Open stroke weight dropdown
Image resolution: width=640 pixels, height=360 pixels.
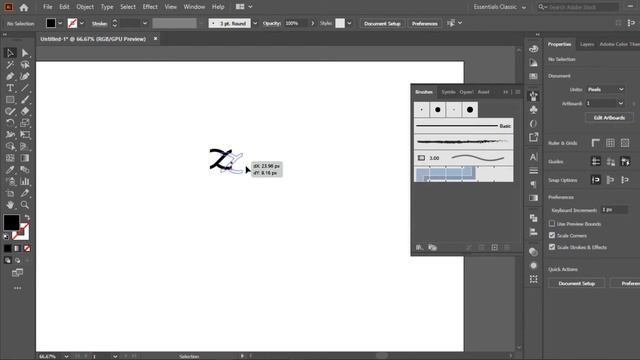pyautogui.click(x=145, y=23)
